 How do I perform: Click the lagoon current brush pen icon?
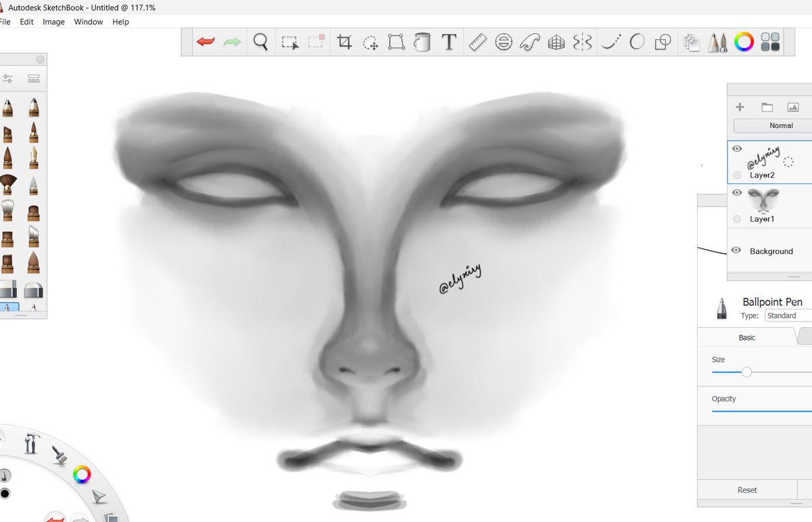(x=4, y=475)
